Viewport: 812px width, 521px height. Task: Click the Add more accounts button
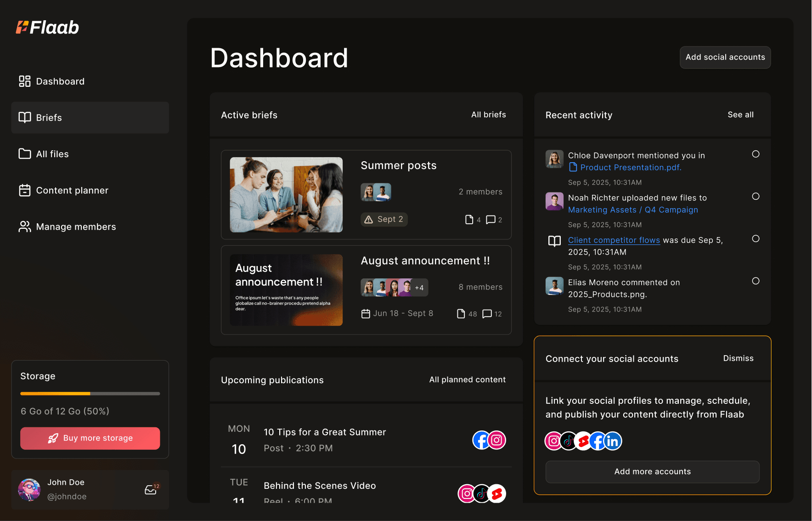(x=652, y=472)
